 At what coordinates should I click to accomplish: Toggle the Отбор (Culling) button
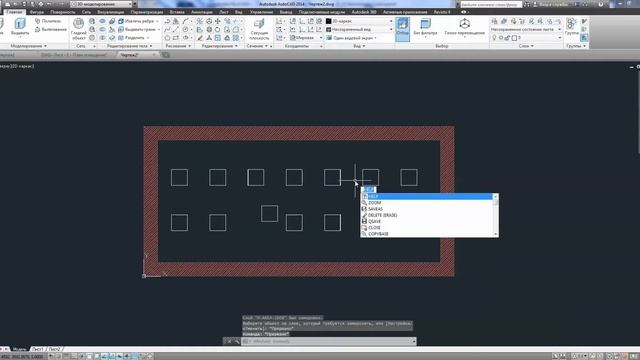(x=402, y=29)
